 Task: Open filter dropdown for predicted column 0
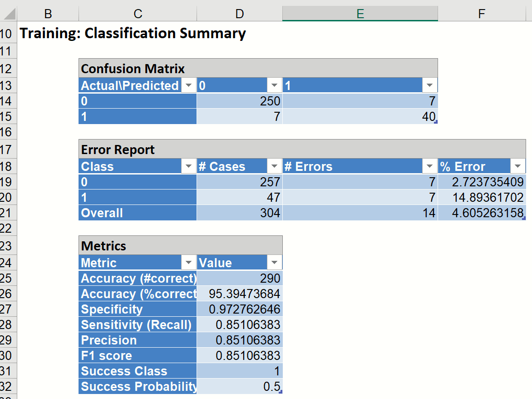pos(274,85)
